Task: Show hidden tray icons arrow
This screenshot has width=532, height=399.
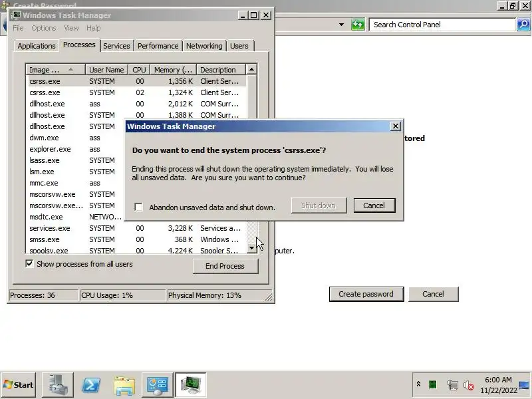Action: (x=418, y=384)
